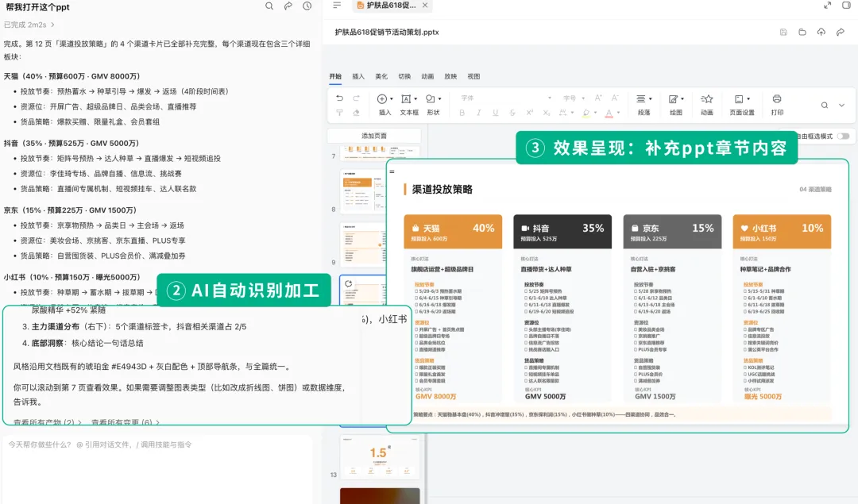Click the file name 护肤品618促销节活动策划.pptx
858x504 pixels.
click(x=387, y=33)
